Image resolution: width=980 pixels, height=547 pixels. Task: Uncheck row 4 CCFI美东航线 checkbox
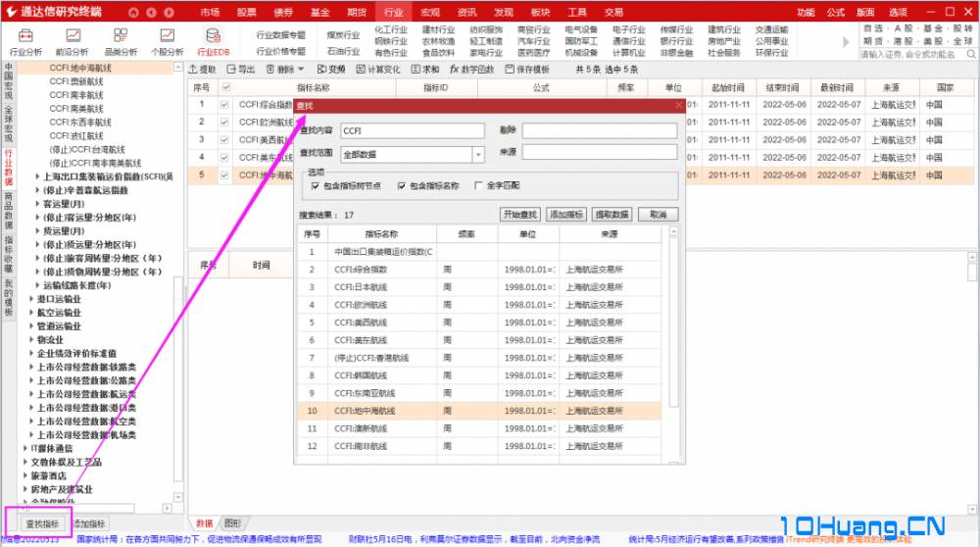(224, 157)
